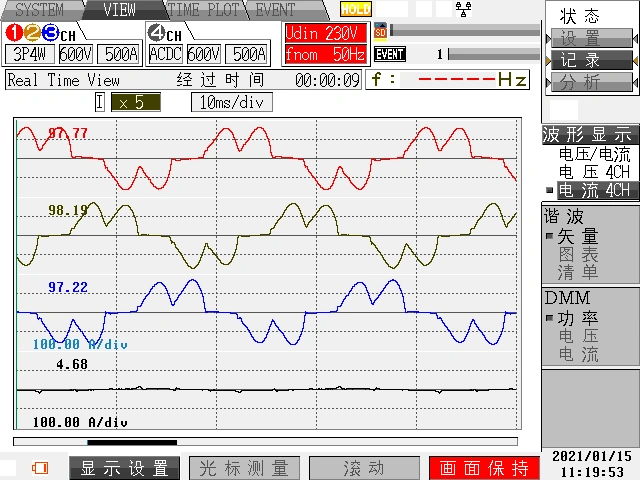Screen dimensions: 640x480
Task: Select the 设置 status button
Action: (591, 39)
